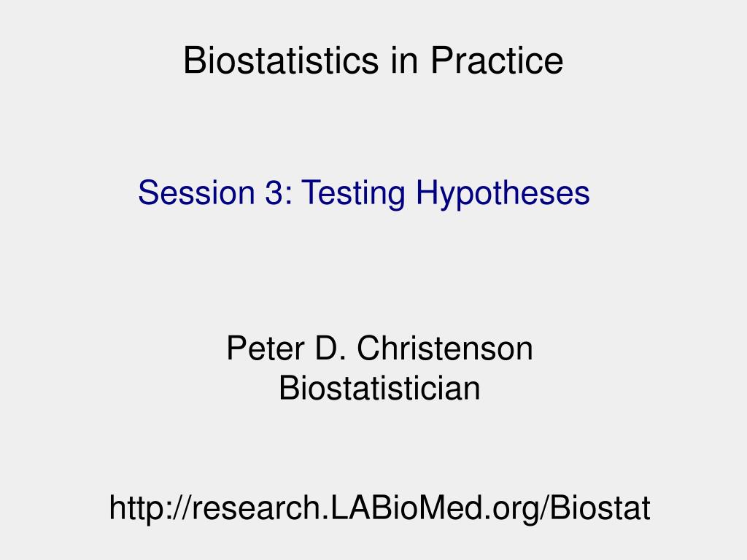Click the word "Practice" in the title
The height and width of the screenshot is (560, 747).
click(x=497, y=60)
